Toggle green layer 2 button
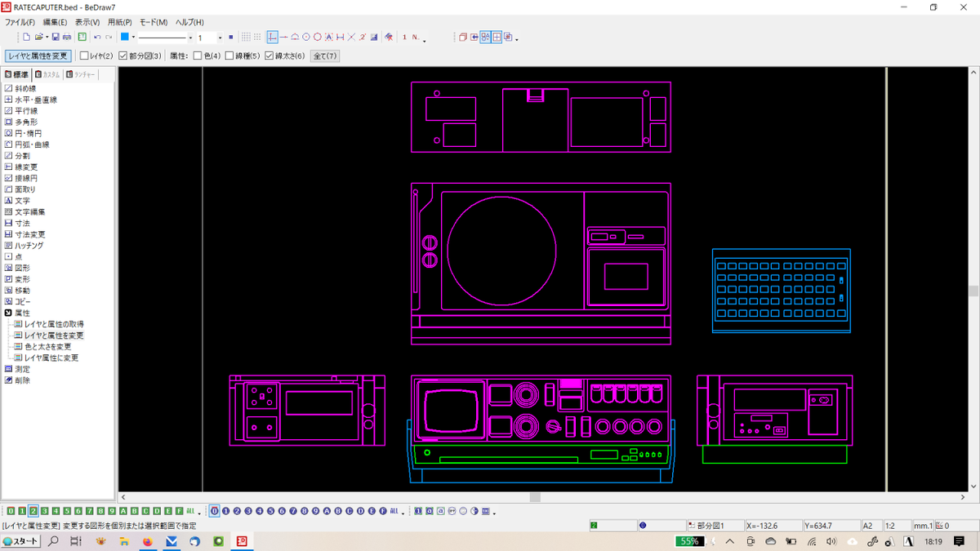Screen dimensions: 980x551 [x=33, y=511]
